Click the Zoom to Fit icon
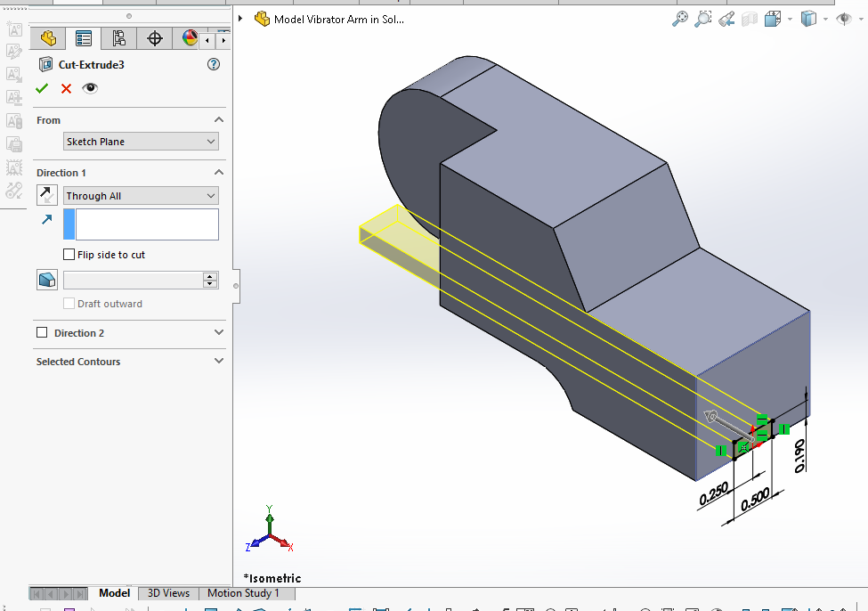The image size is (868, 611). [680, 19]
